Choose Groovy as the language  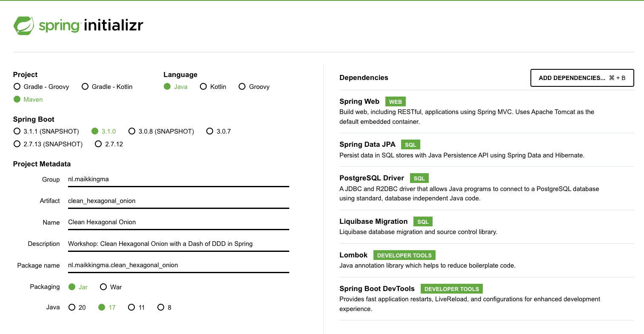254,87
